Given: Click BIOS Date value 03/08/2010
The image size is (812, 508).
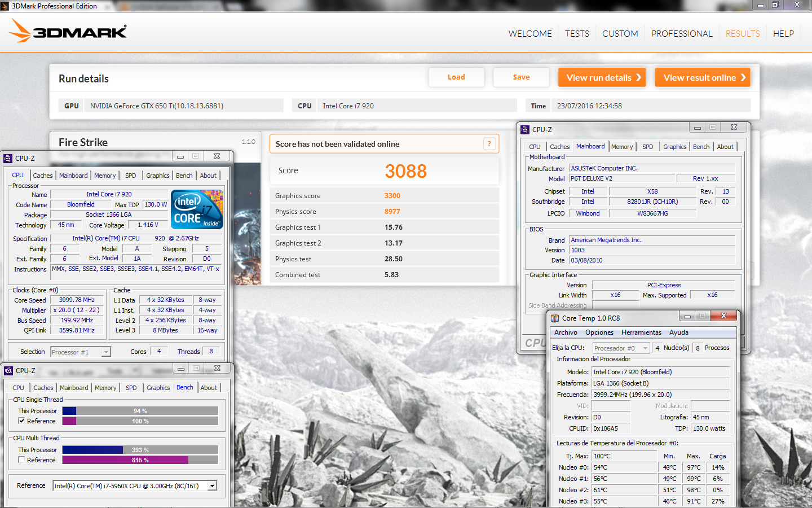Looking at the screenshot, I should coord(652,260).
